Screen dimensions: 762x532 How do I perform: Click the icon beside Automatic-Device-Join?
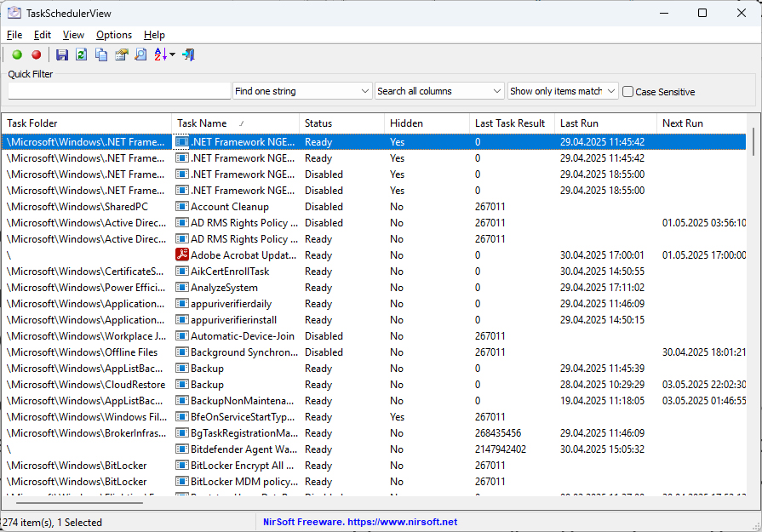pyautogui.click(x=182, y=335)
